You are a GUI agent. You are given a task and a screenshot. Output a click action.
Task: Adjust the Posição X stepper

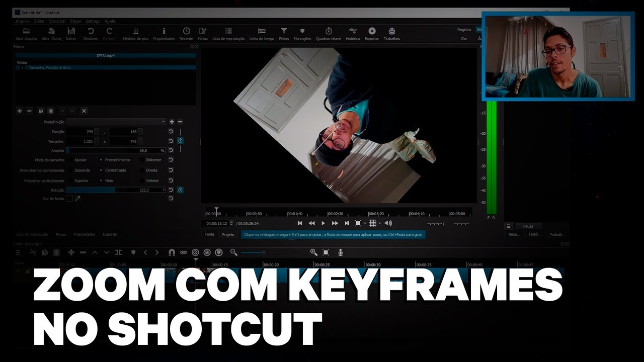(97, 131)
